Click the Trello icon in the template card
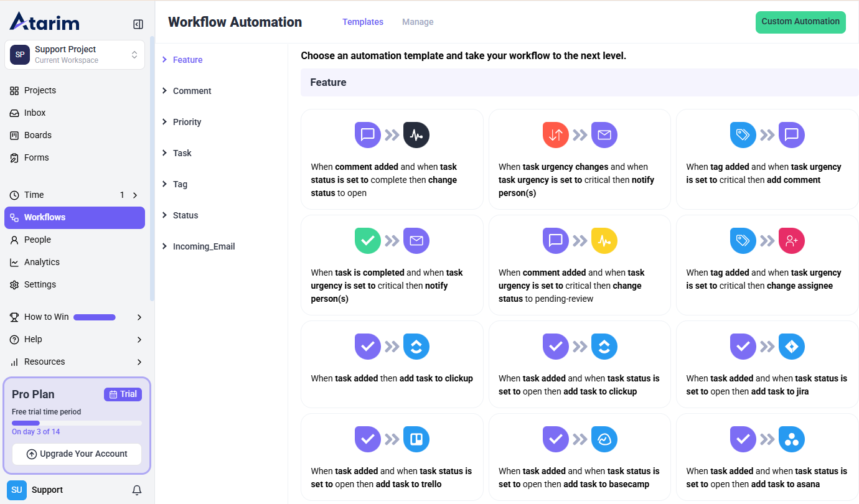This screenshot has height=504, width=859. [x=416, y=439]
